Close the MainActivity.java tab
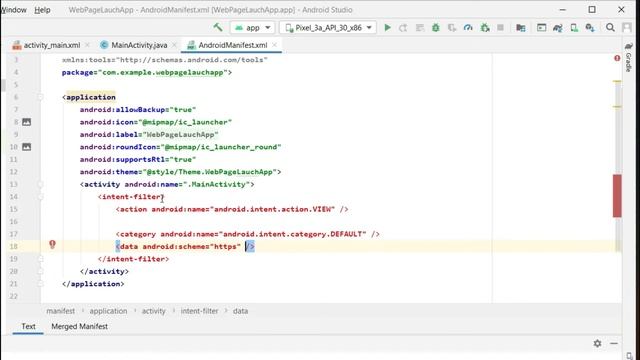Image resolution: width=640 pixels, height=360 pixels. [174, 45]
